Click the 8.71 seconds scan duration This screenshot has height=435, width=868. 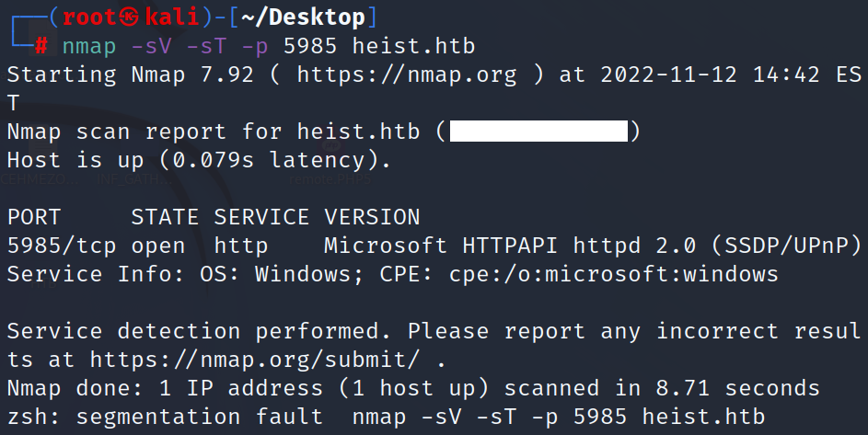pyautogui.click(x=711, y=388)
